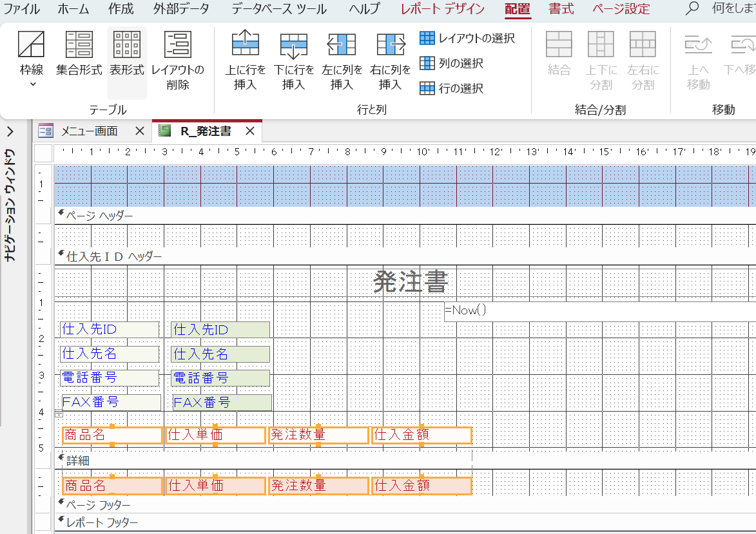Select the 仕入単価 detail text box
Image resolution: width=756 pixels, height=534 pixels.
215,486
